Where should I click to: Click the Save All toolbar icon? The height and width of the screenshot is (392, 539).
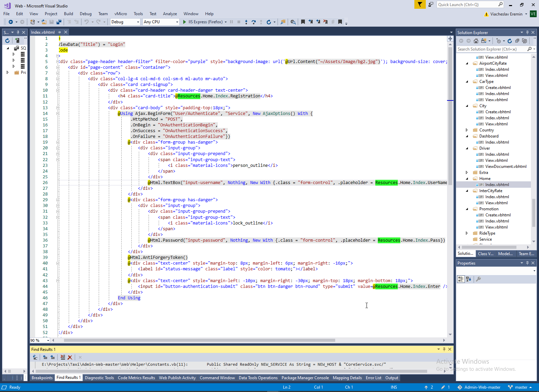point(59,22)
